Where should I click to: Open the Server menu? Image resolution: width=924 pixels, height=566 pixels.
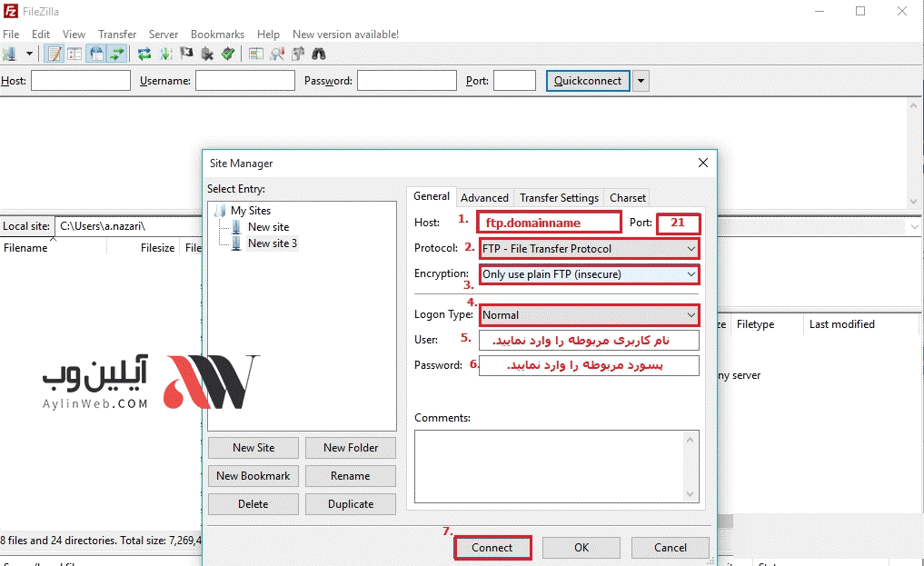coord(164,35)
